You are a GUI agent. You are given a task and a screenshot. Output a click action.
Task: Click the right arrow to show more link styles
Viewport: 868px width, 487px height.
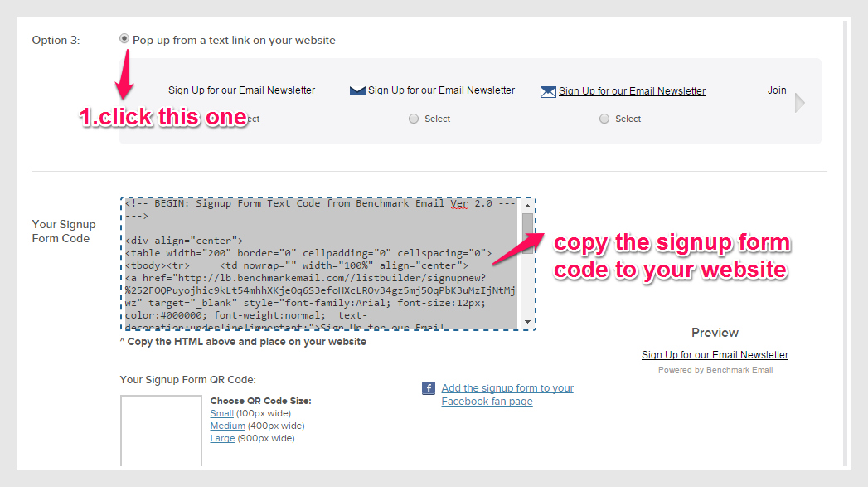tap(799, 103)
